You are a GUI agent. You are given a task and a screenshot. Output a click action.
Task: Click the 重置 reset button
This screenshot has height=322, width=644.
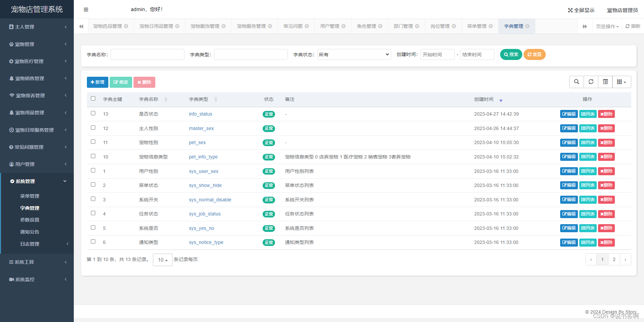534,54
